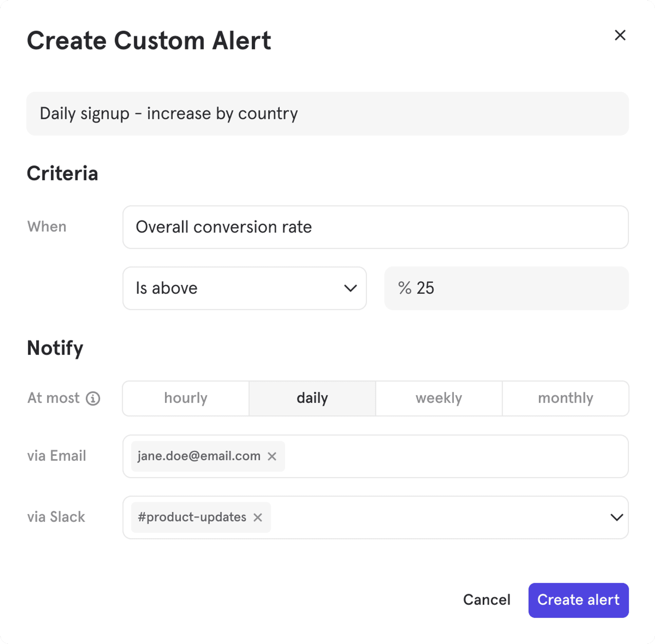Click the Create alert button
Image resolution: width=655 pixels, height=644 pixels.
pyautogui.click(x=578, y=600)
